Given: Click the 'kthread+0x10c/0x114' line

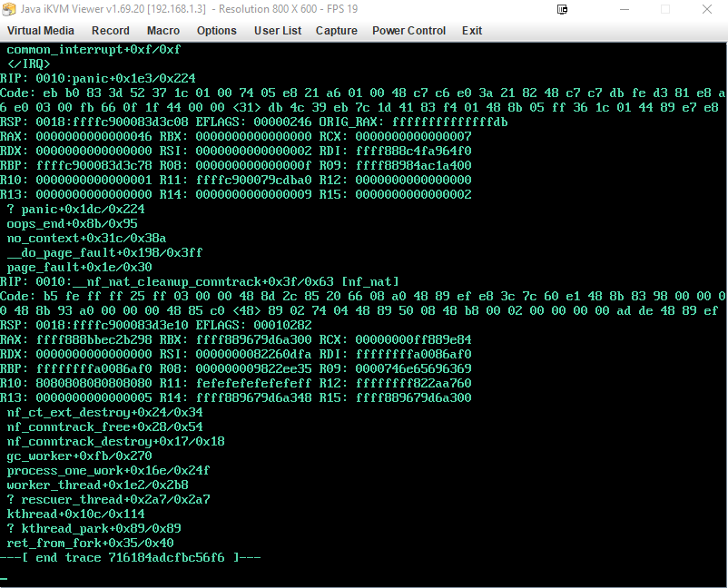Looking at the screenshot, I should point(75,514).
